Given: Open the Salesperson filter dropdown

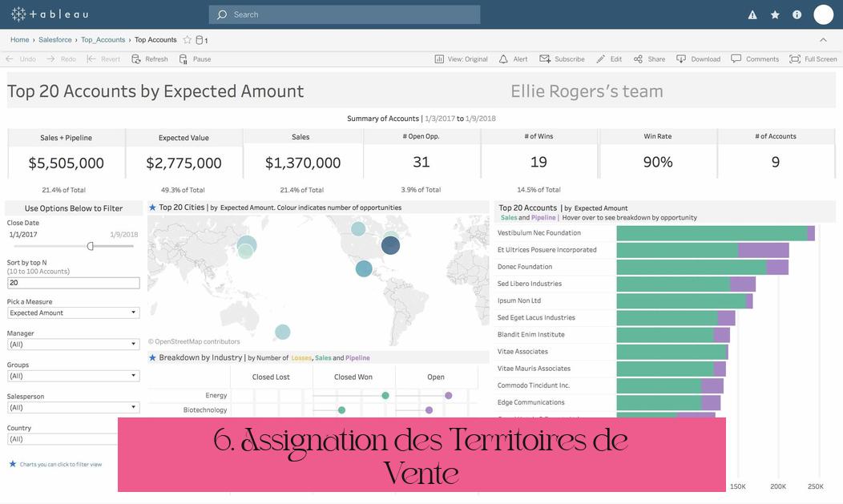Looking at the screenshot, I should coord(74,408).
